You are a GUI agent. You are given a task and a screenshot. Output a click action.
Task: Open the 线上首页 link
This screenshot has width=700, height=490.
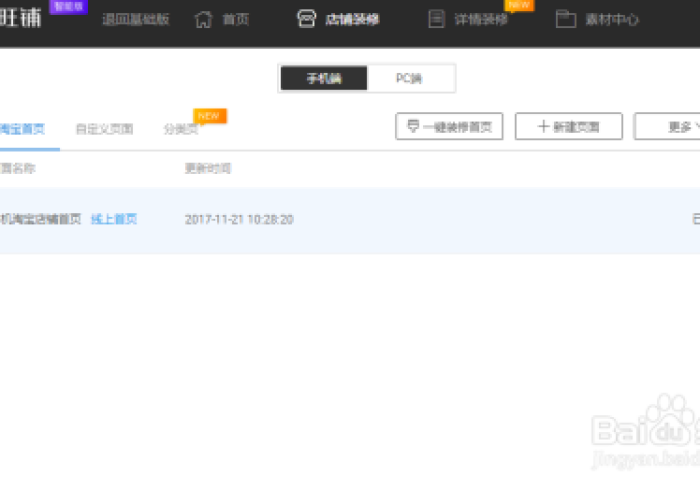click(x=114, y=219)
